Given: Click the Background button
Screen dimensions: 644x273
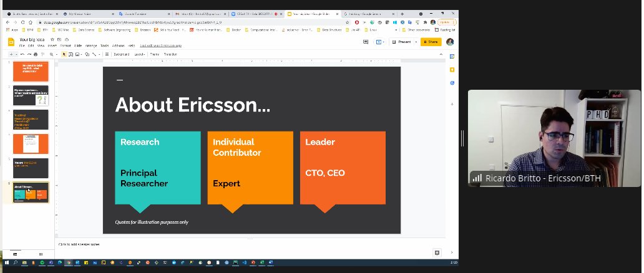Looking at the screenshot, I should tap(122, 54).
